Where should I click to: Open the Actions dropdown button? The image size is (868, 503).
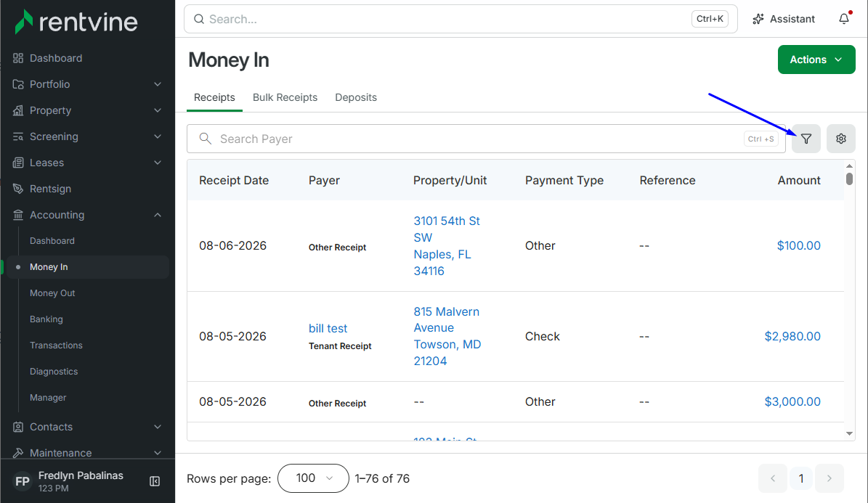tap(816, 60)
